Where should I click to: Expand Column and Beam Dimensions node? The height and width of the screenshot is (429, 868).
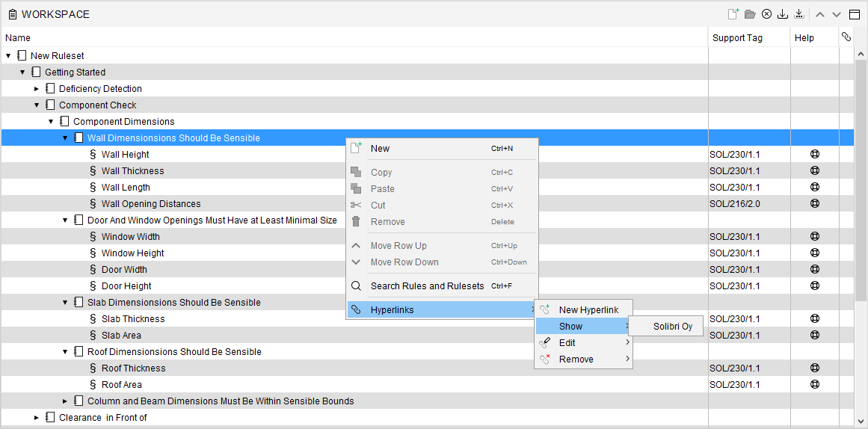click(65, 401)
